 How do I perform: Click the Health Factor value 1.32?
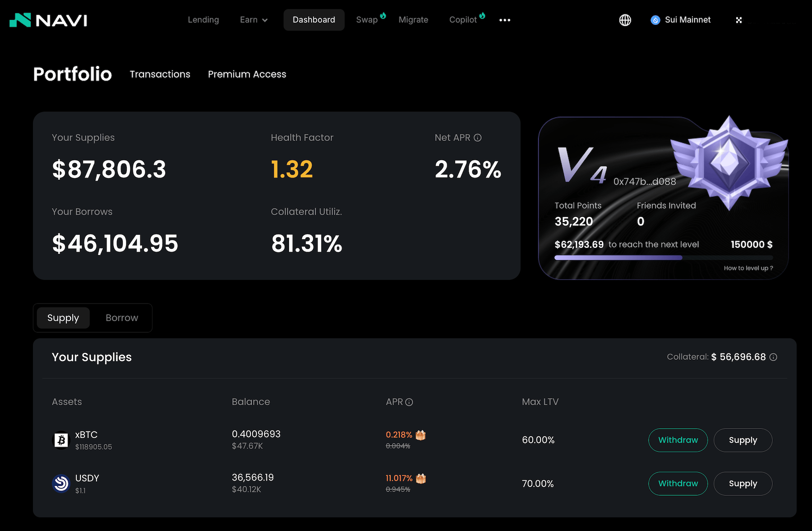coord(292,170)
